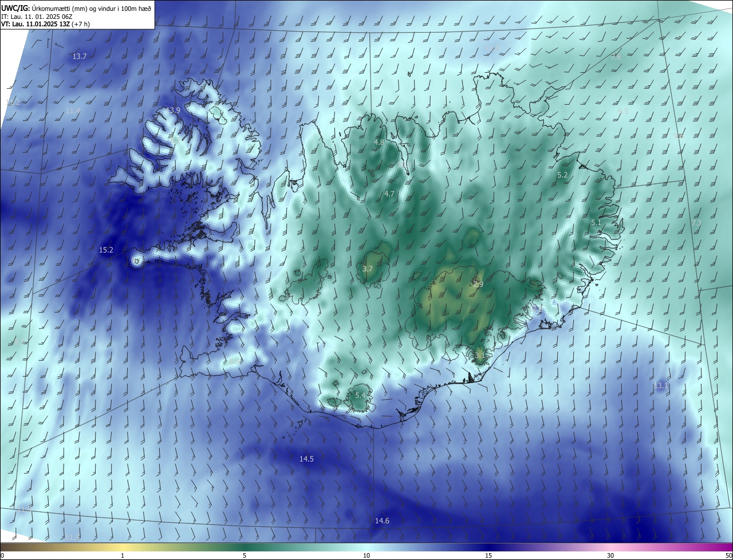
Task: Click the 15.2 precipitable water value
Action: coord(106,250)
